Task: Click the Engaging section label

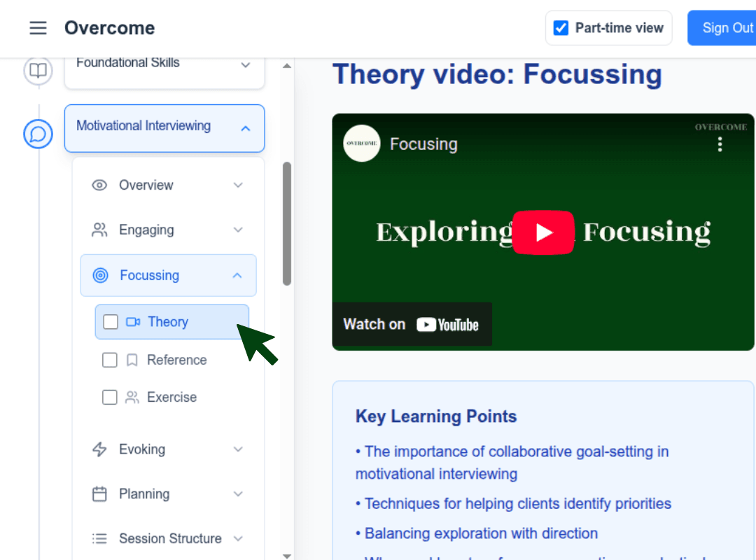Action: click(146, 230)
